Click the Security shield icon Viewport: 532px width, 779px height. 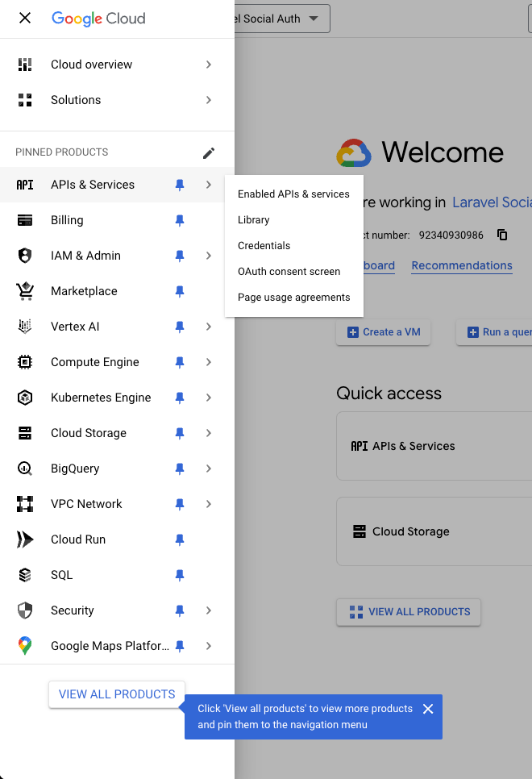[25, 610]
